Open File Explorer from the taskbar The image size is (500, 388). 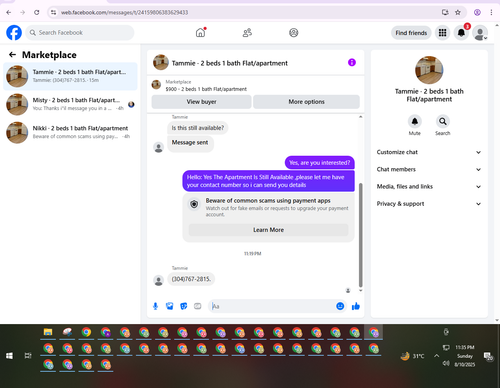click(x=48, y=332)
